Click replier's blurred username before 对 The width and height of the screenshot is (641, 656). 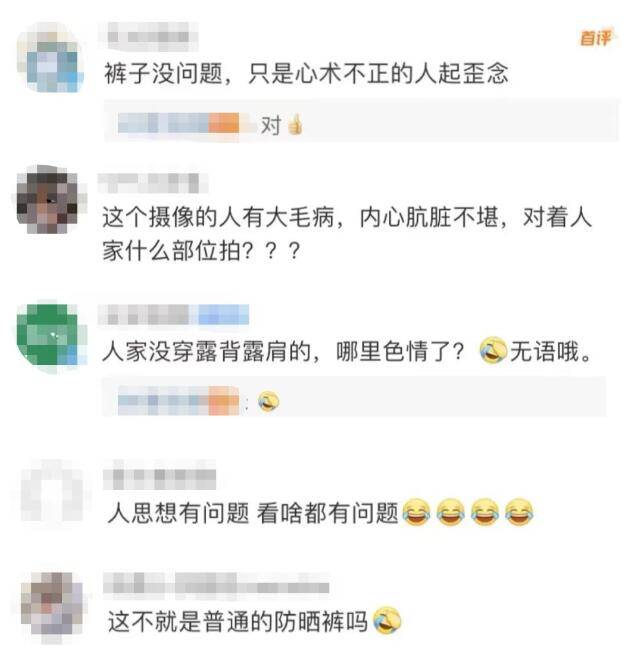coord(179,123)
